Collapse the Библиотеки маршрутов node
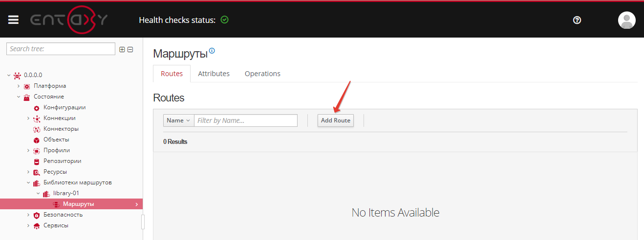The width and height of the screenshot is (644, 240). point(28,182)
